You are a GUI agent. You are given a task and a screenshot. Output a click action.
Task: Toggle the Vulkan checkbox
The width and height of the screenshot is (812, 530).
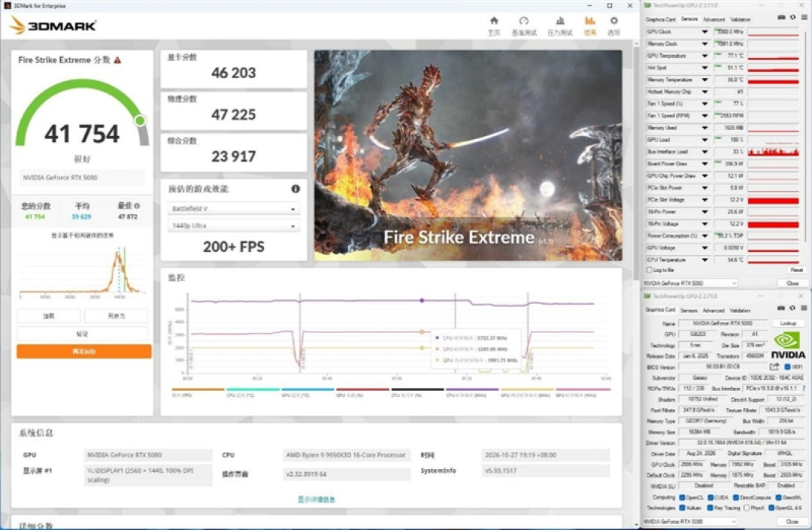tap(682, 507)
